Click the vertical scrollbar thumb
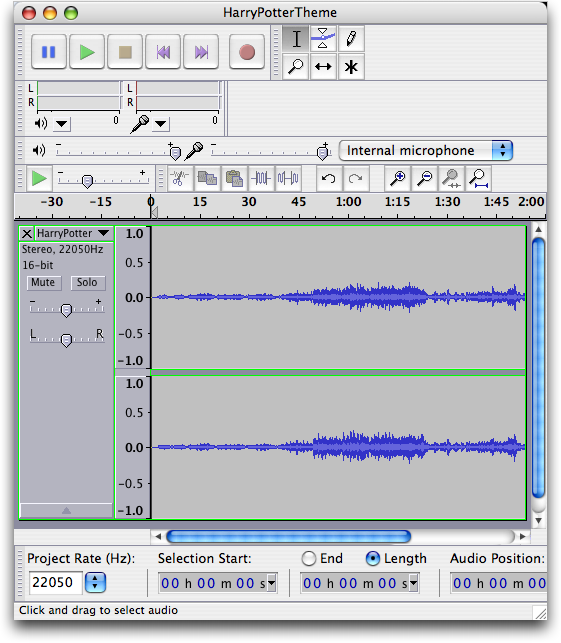561x643 pixels. click(x=538, y=368)
